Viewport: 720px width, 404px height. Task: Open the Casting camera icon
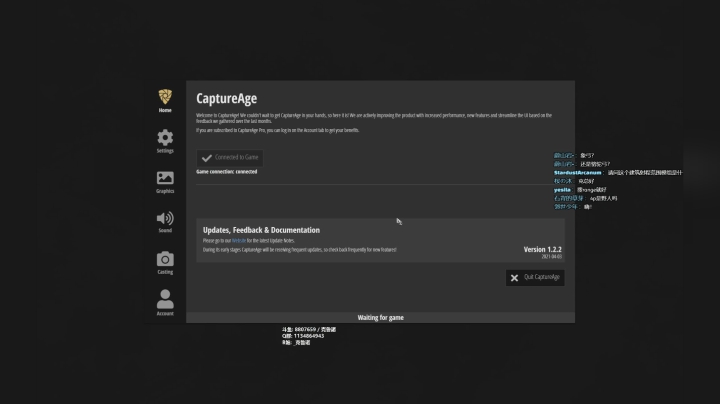point(165,259)
